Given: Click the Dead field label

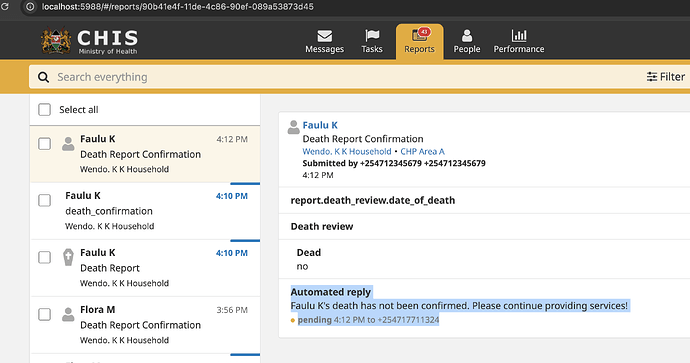Looking at the screenshot, I should [x=308, y=253].
